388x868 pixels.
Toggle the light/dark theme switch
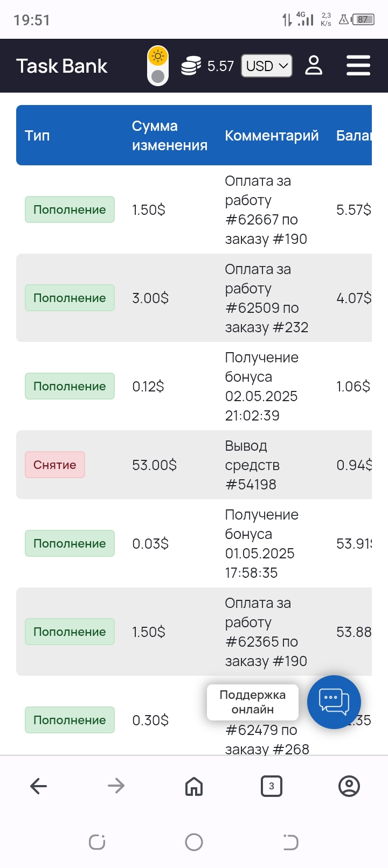tap(158, 66)
